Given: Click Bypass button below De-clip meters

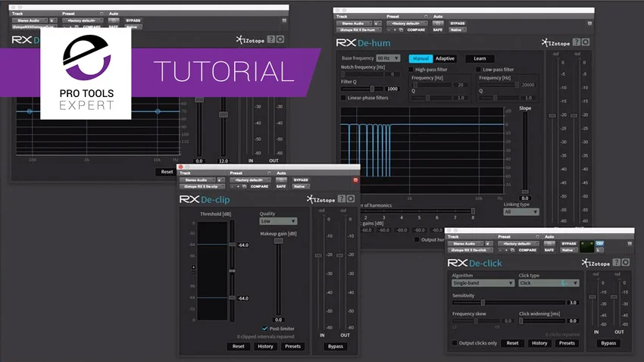Looking at the screenshot, I should 336,346.
